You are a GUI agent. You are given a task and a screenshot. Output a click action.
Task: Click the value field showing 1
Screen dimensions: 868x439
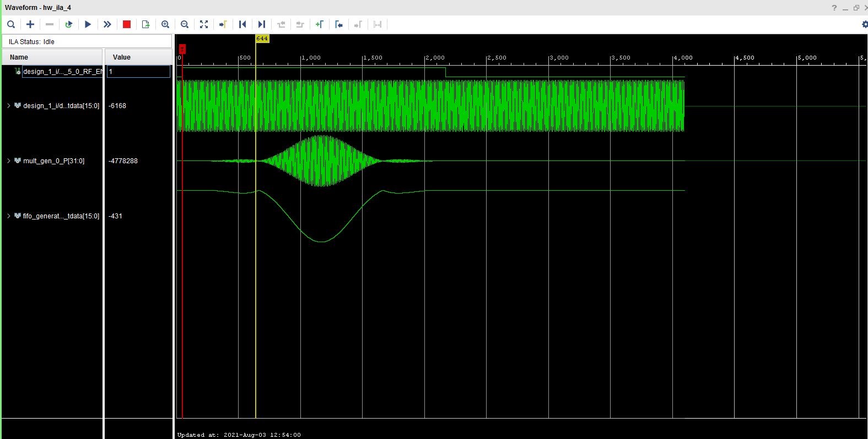tap(138, 72)
